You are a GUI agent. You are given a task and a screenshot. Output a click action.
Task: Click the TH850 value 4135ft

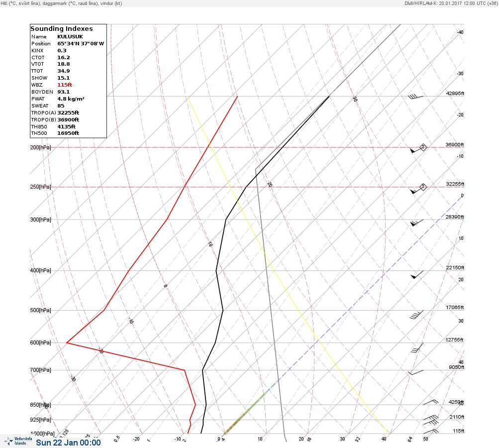click(x=67, y=127)
